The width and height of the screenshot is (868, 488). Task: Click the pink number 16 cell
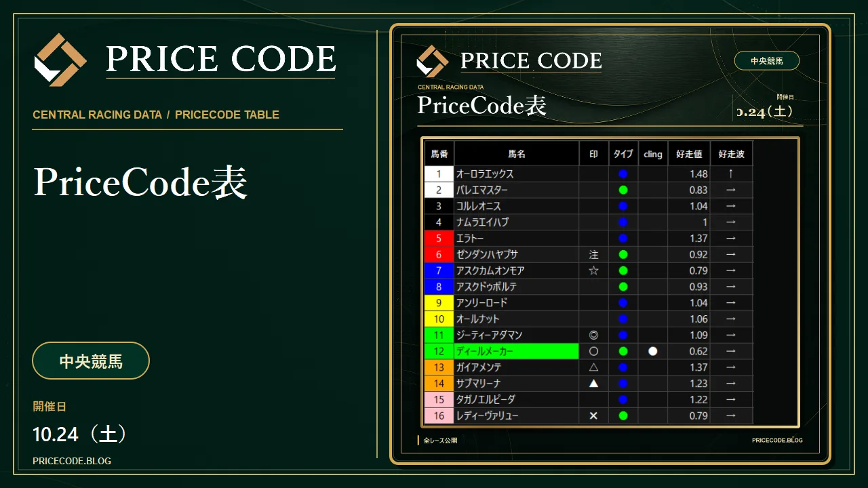[x=439, y=416]
